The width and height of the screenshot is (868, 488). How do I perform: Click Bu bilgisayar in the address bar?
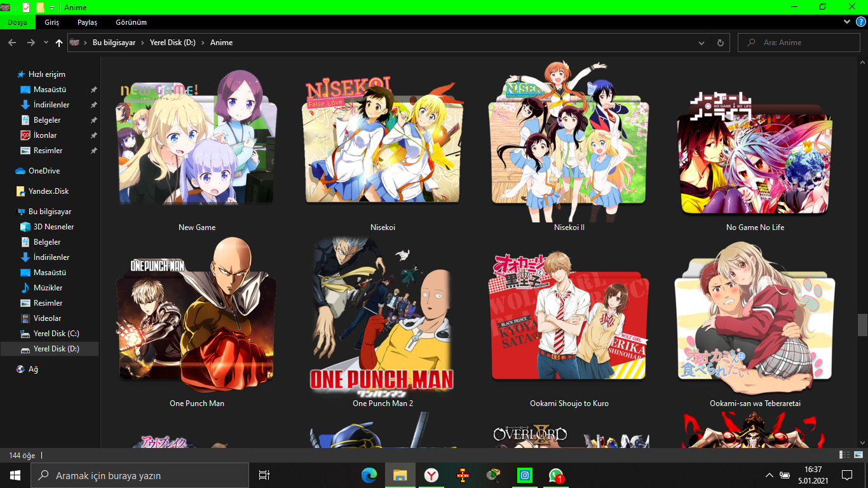[114, 43]
